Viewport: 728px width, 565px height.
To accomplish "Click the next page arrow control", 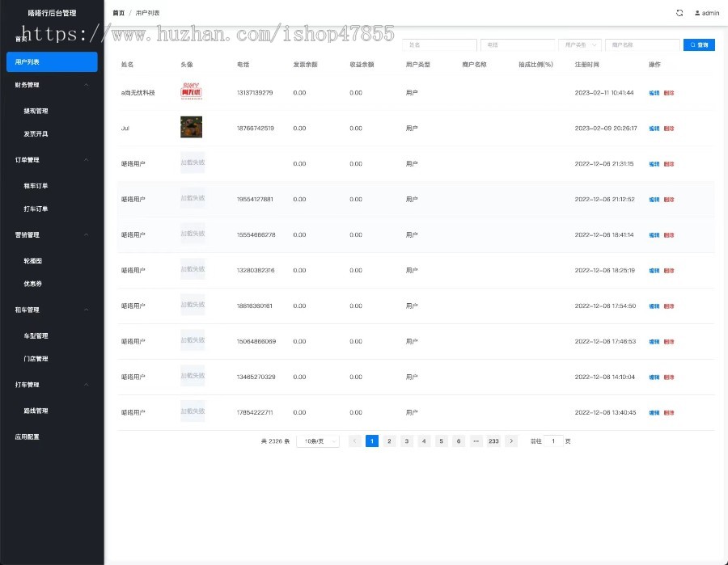I will [511, 441].
